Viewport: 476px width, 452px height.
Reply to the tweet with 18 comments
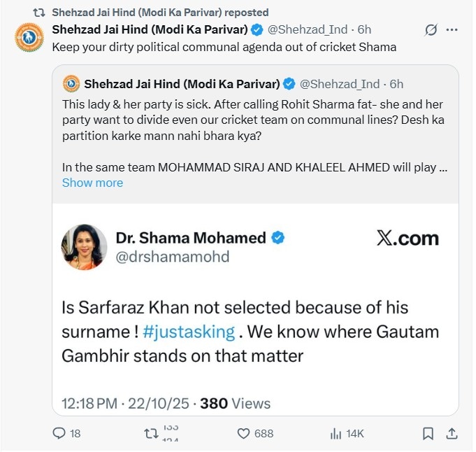click(x=59, y=434)
